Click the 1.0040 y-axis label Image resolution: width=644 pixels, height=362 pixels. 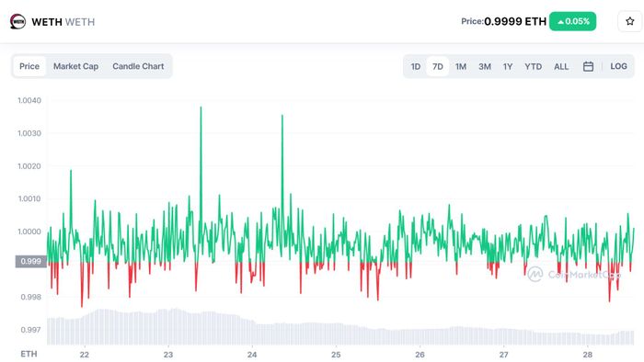[x=29, y=100]
